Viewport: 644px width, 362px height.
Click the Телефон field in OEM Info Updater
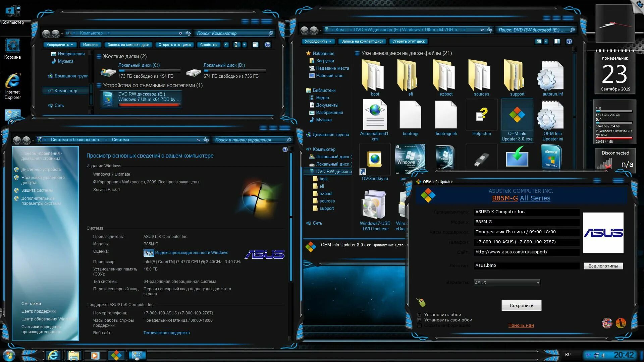click(x=527, y=242)
